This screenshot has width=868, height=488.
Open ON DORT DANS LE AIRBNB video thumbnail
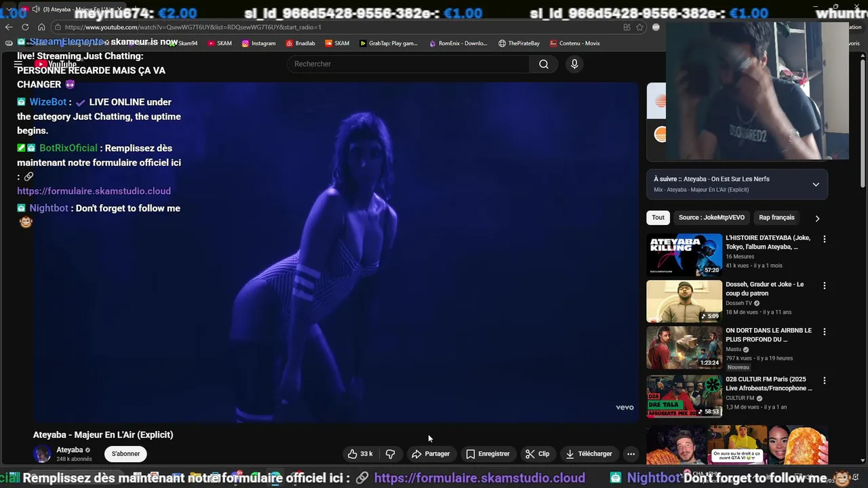coord(684,348)
